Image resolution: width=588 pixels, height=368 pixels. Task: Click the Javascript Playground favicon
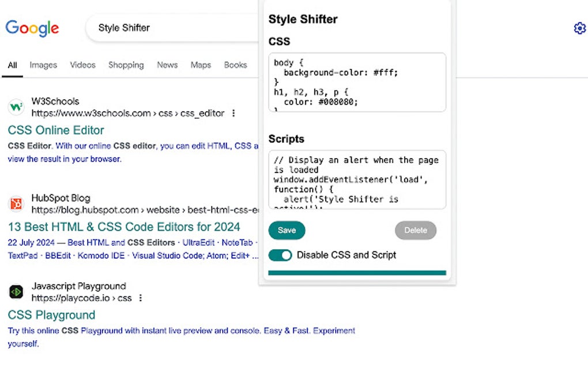(x=16, y=292)
